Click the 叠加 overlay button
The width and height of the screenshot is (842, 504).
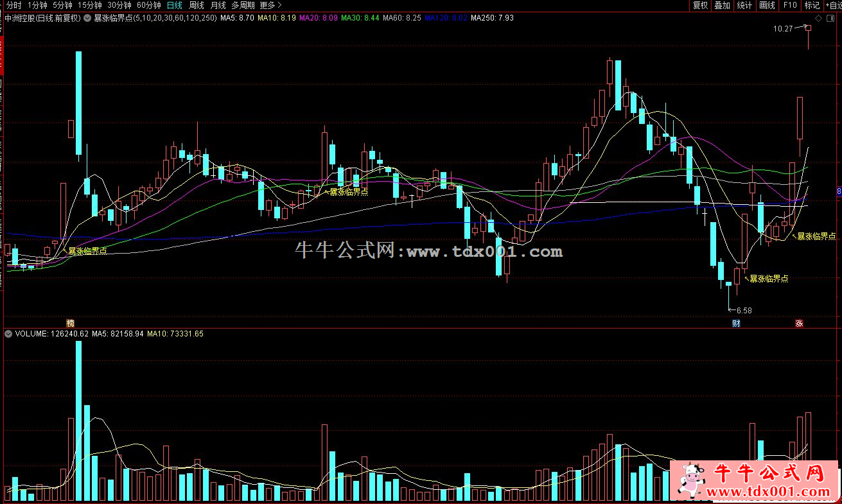(x=723, y=5)
